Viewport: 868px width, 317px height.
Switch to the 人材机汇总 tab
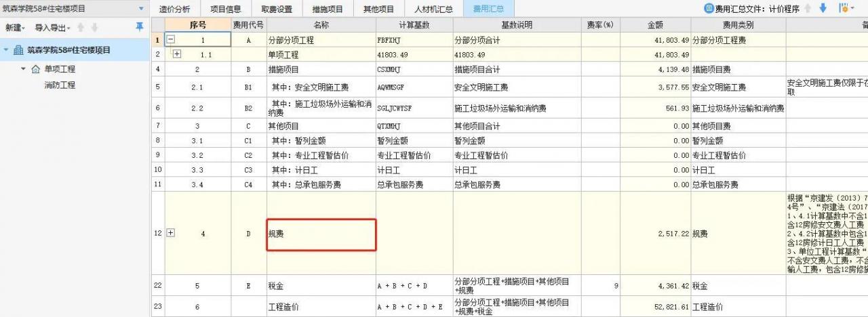(x=433, y=9)
